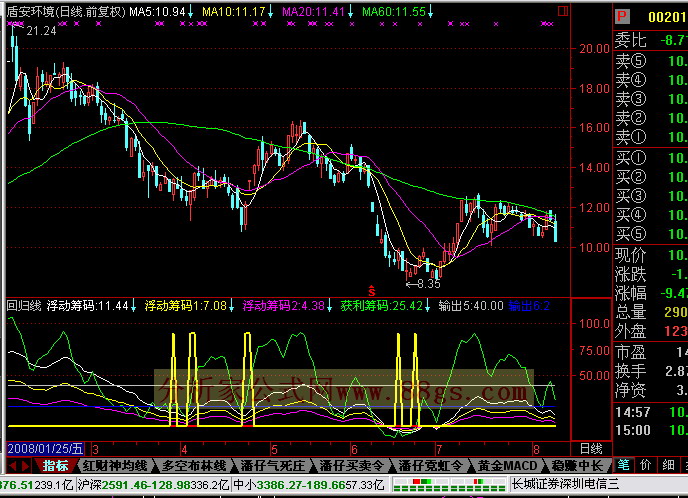The image size is (688, 498).
Task: Click the 买① bid row
Action: pyautogui.click(x=651, y=158)
